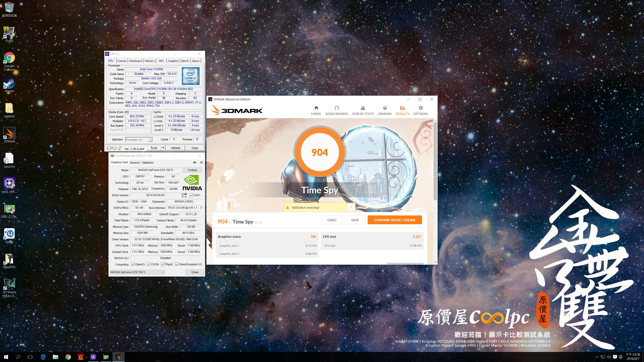The image size is (644, 362).
Task: Open Edge browser from taskbar
Action: click(x=43, y=357)
